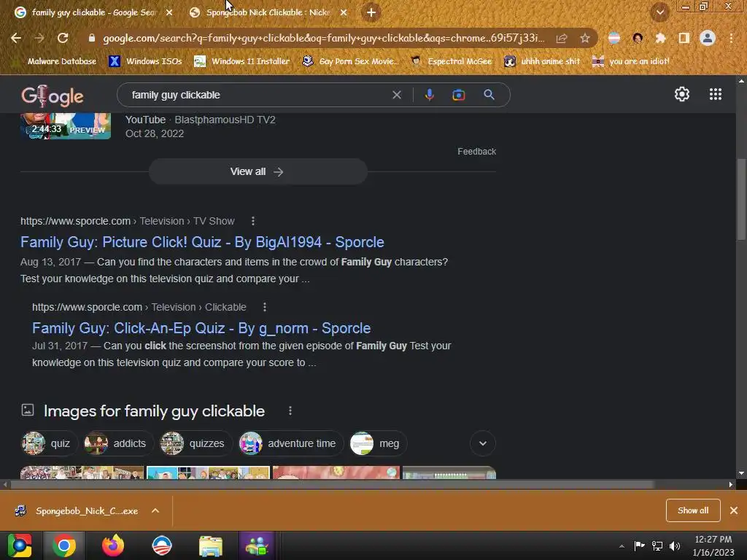Open the volume tray icon
The image size is (747, 560).
point(675,546)
